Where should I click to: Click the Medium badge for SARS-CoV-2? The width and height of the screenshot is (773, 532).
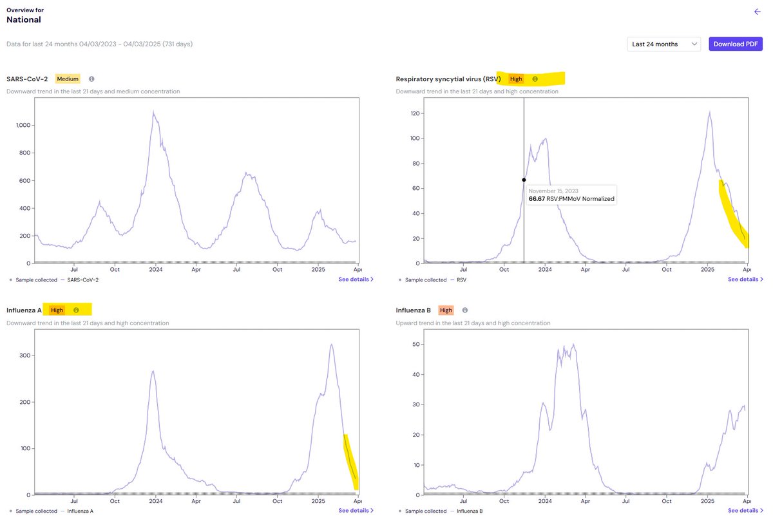pos(68,79)
